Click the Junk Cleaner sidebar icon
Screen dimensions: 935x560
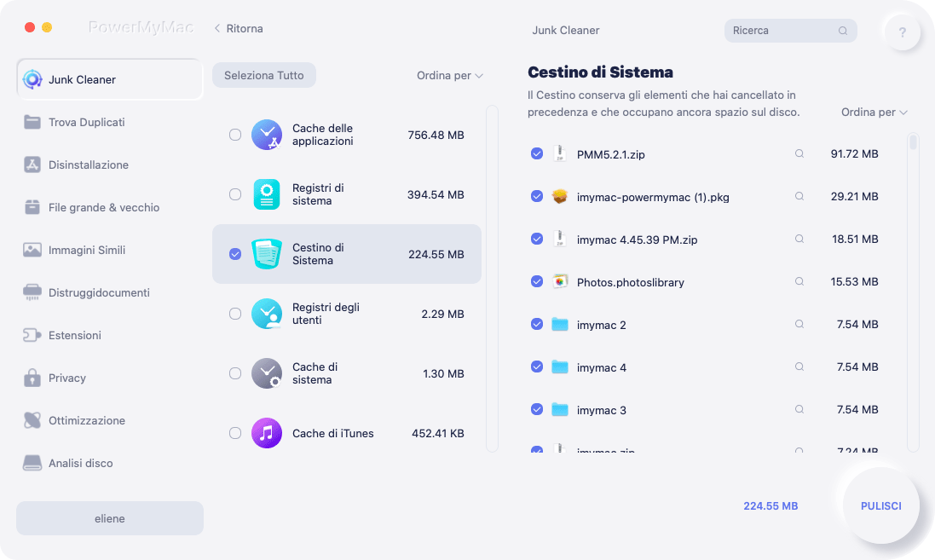coord(32,79)
